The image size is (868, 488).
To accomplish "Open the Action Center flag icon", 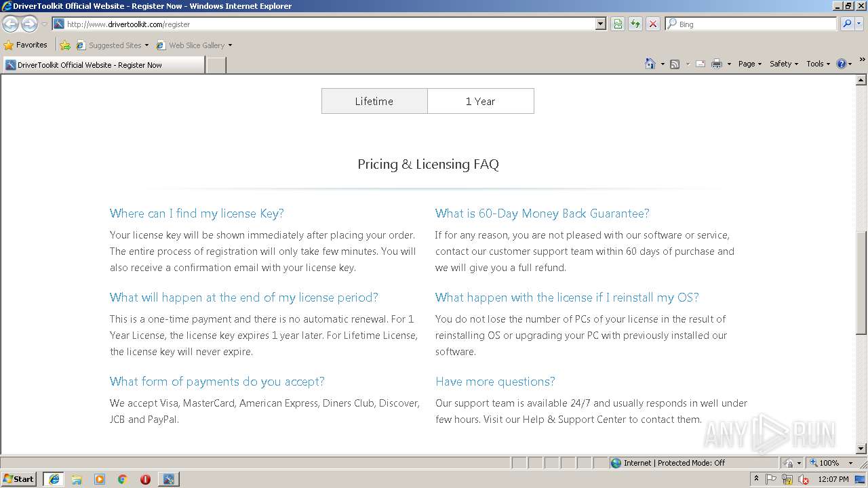I will [771, 479].
